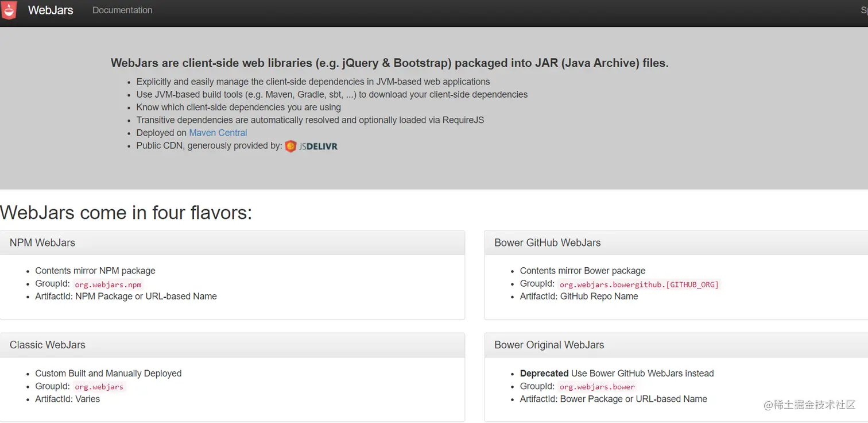
Task: Click 'ArtifactId: Varies' bullet
Action: [x=68, y=399]
